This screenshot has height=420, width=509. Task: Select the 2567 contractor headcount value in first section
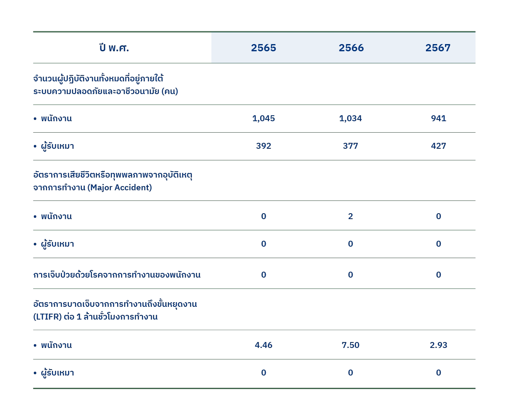(439, 146)
